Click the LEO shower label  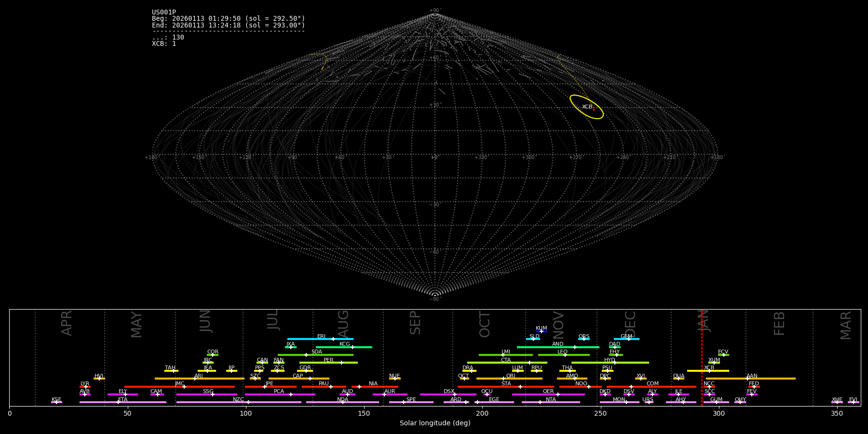563,352
